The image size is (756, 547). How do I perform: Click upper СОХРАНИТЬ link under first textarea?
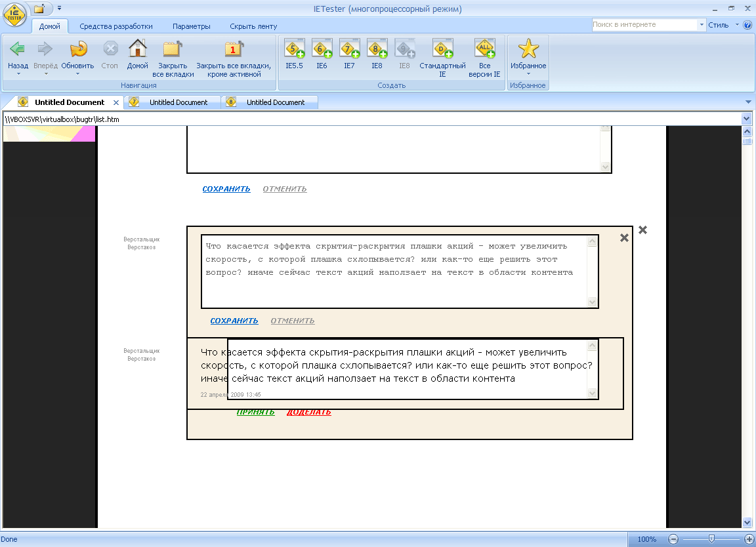click(x=226, y=189)
